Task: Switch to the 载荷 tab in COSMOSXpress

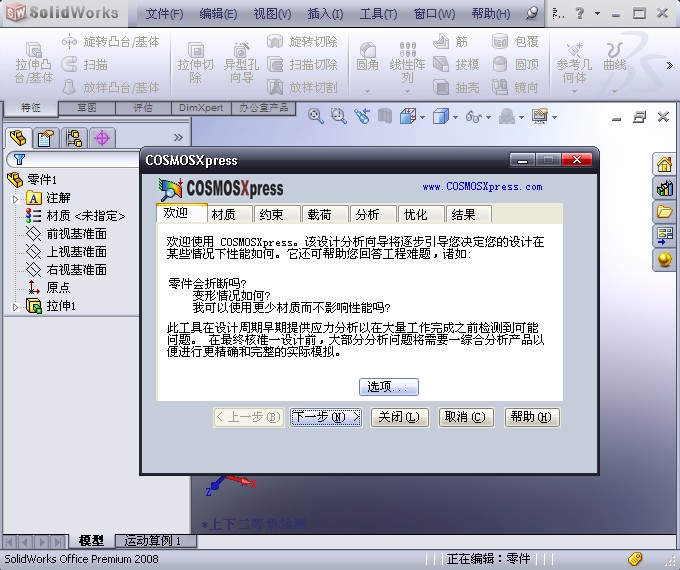Action: [x=324, y=214]
